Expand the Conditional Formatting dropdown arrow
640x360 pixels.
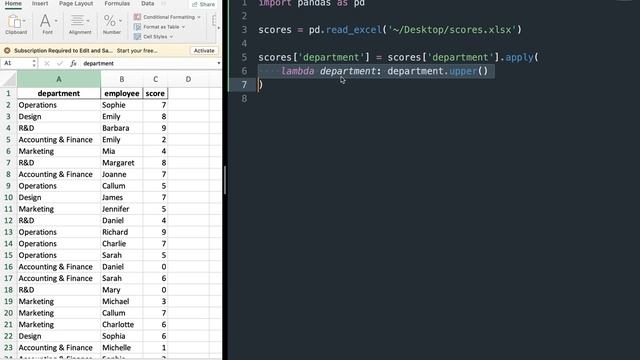click(x=199, y=17)
